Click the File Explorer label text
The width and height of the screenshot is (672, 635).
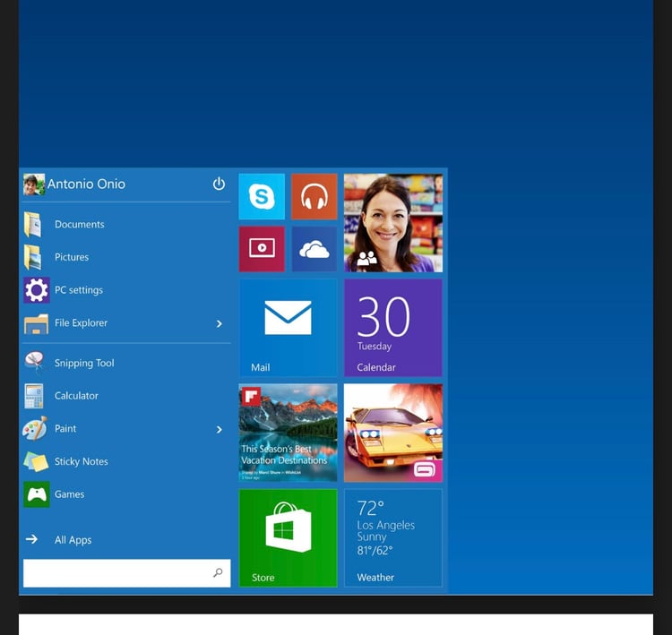(x=81, y=322)
